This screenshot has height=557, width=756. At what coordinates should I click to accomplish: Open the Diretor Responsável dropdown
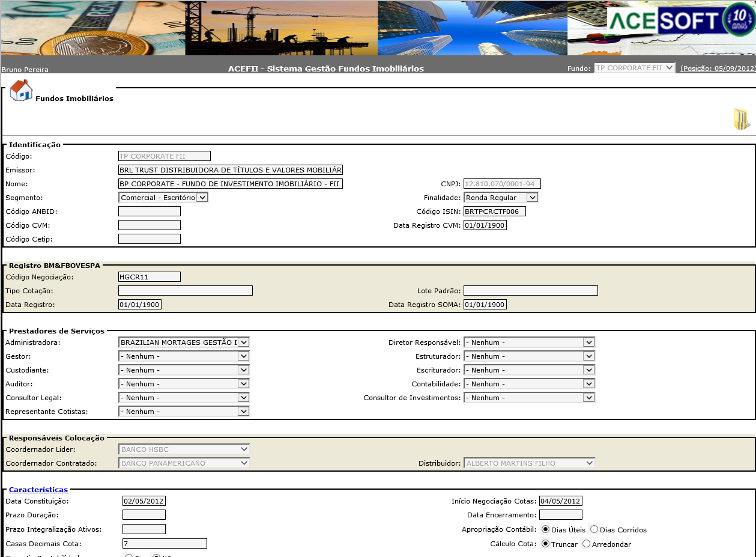529,342
